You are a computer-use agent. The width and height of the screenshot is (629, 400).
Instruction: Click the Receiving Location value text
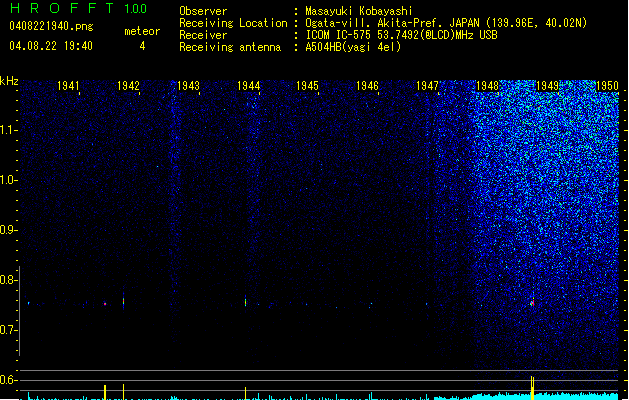tap(446, 23)
